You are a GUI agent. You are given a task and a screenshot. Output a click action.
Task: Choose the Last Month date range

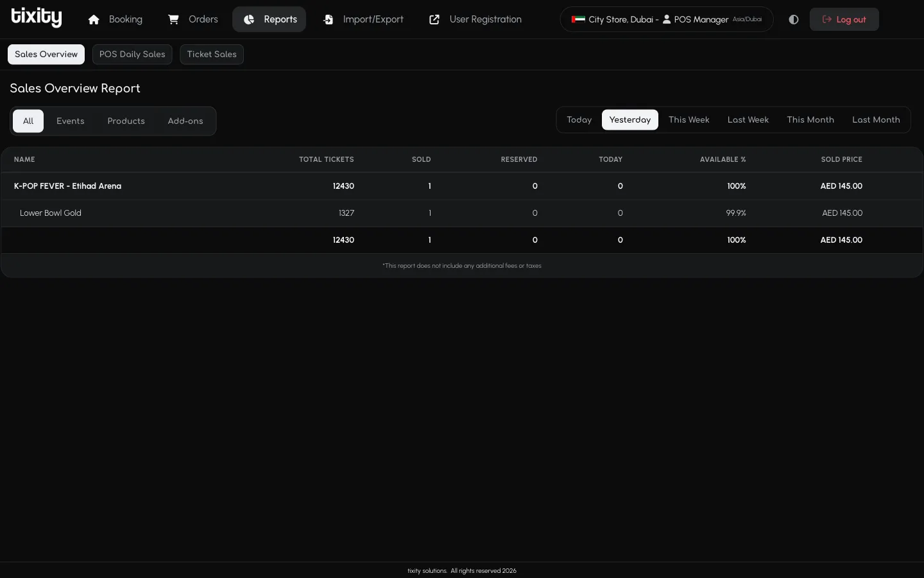click(876, 120)
